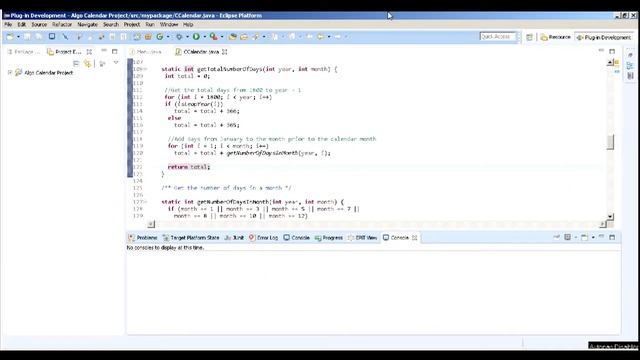Open the Project Explorer view menu arrow

pyautogui.click(x=116, y=63)
